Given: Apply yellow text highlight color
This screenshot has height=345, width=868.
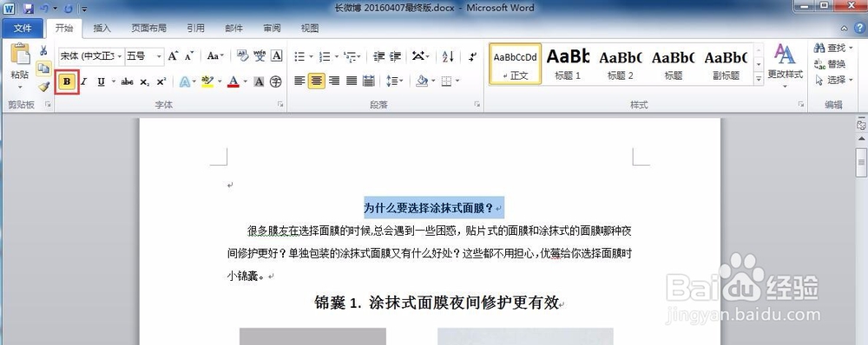Looking at the screenshot, I should click(x=207, y=81).
